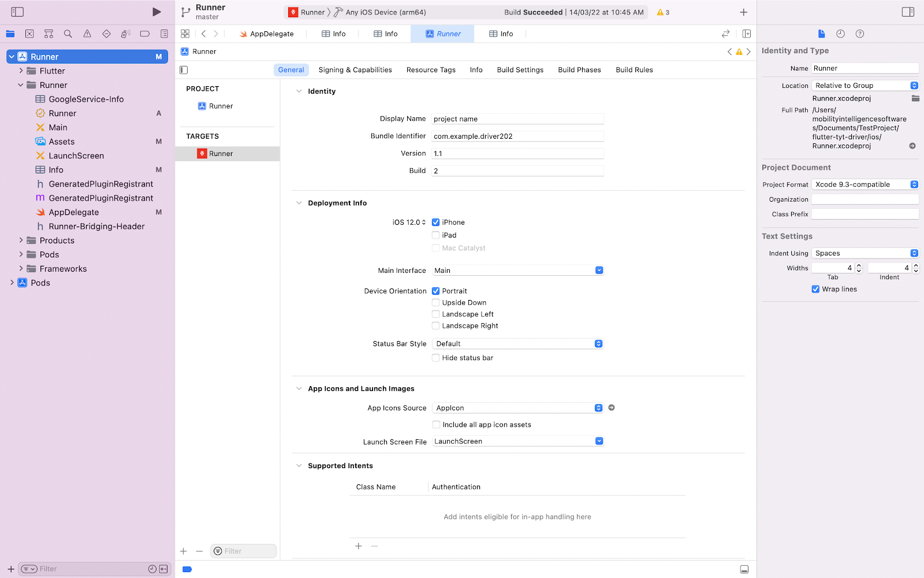Open the Find navigator (magnifier icon)
Viewport: 924px width, 578px height.
68,34
